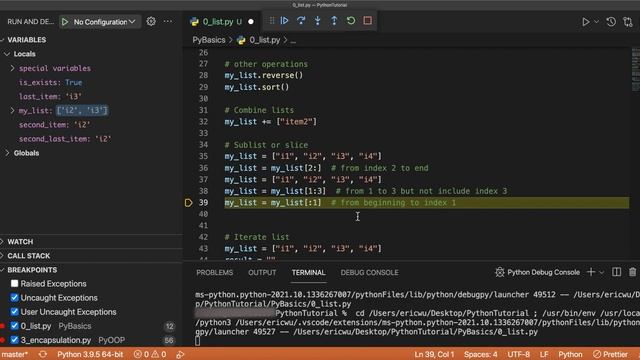Click the current debug line arrow at line 39

[x=188, y=202]
